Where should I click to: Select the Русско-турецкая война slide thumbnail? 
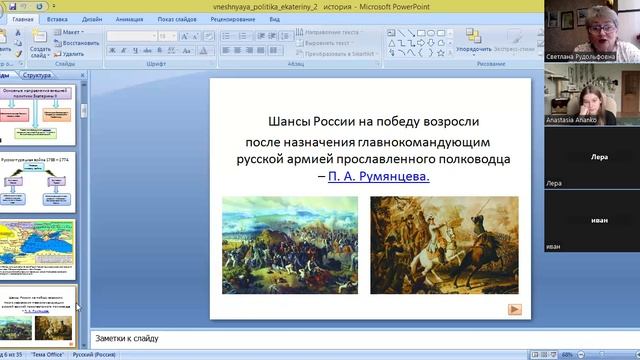click(x=37, y=183)
